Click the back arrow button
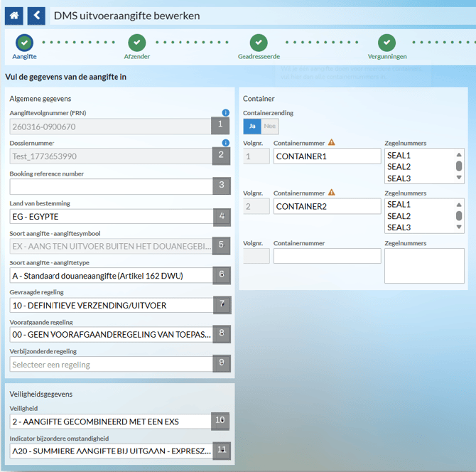 [36, 16]
